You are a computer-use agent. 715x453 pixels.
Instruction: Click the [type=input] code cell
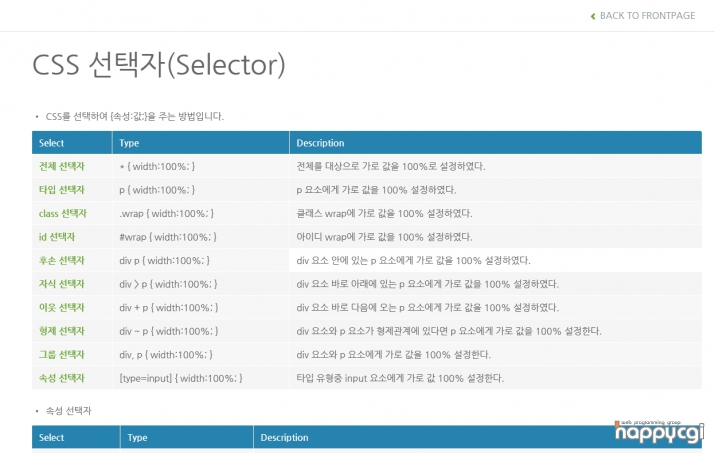(181, 378)
